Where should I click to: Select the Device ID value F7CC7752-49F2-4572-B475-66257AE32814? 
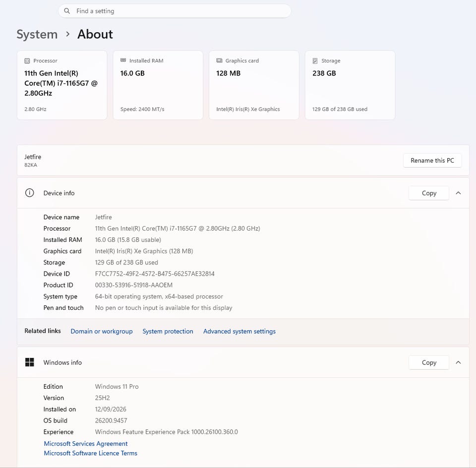coord(155,274)
